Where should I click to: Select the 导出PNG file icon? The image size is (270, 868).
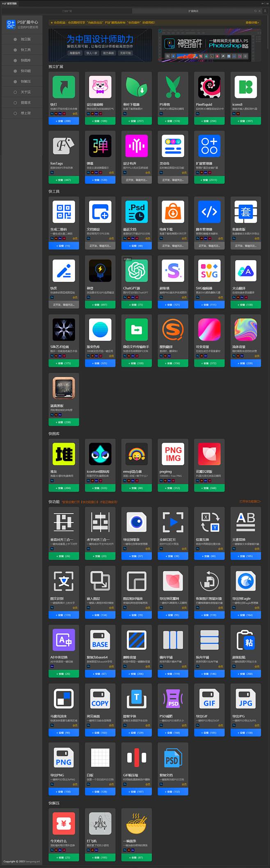64,758
